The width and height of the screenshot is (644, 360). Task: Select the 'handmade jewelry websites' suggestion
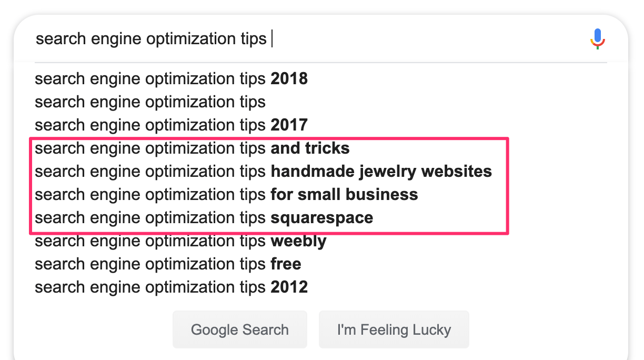click(263, 171)
